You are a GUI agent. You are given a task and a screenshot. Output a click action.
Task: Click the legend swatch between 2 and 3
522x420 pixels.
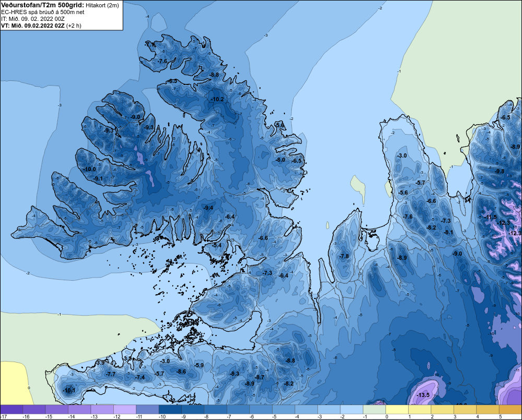coord(442,410)
